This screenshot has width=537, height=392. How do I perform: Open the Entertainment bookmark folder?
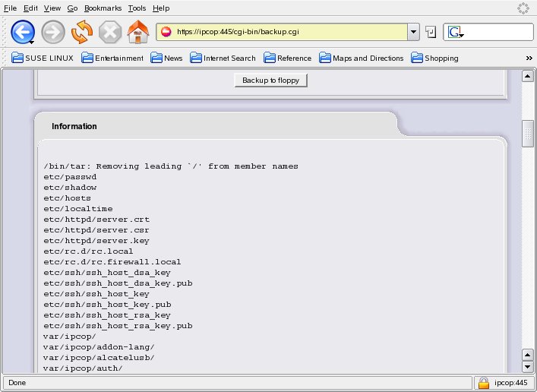112,58
